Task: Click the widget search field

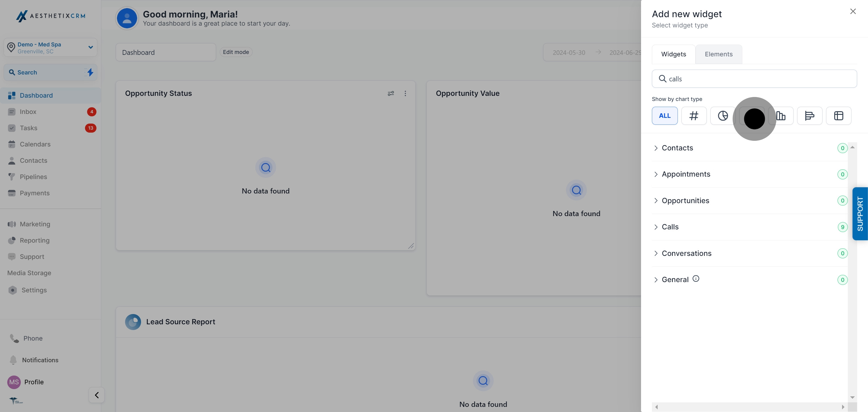Action: point(754,79)
